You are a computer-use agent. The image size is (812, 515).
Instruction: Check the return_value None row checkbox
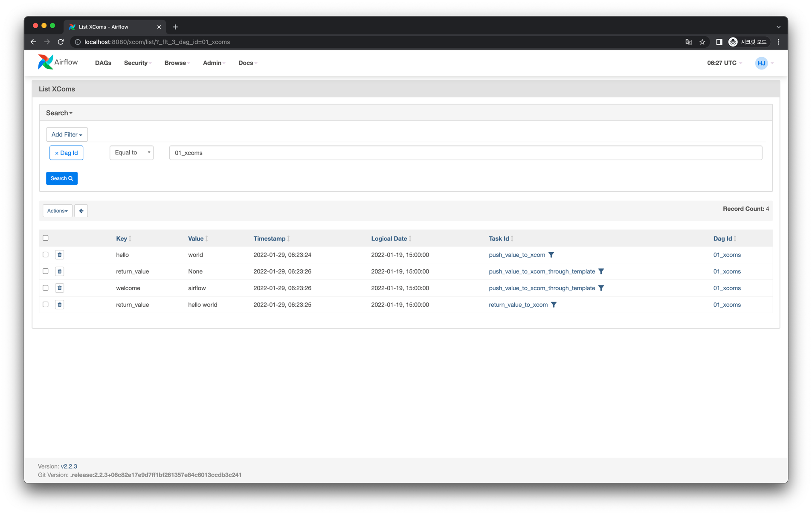(46, 271)
